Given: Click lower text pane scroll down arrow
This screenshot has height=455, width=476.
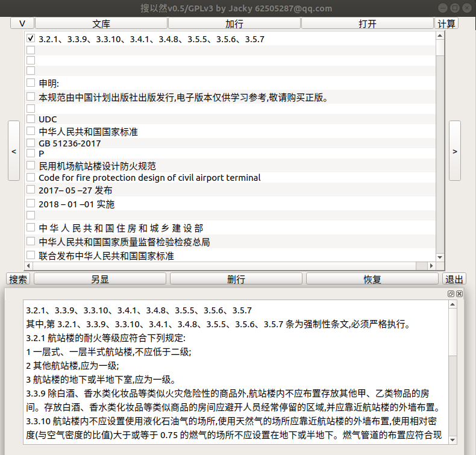Looking at the screenshot, I should coord(453,440).
